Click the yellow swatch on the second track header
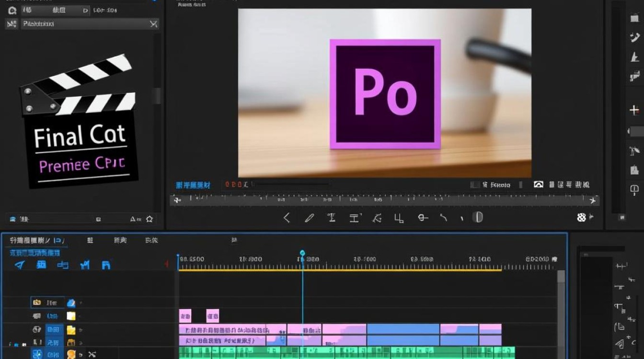 71,316
